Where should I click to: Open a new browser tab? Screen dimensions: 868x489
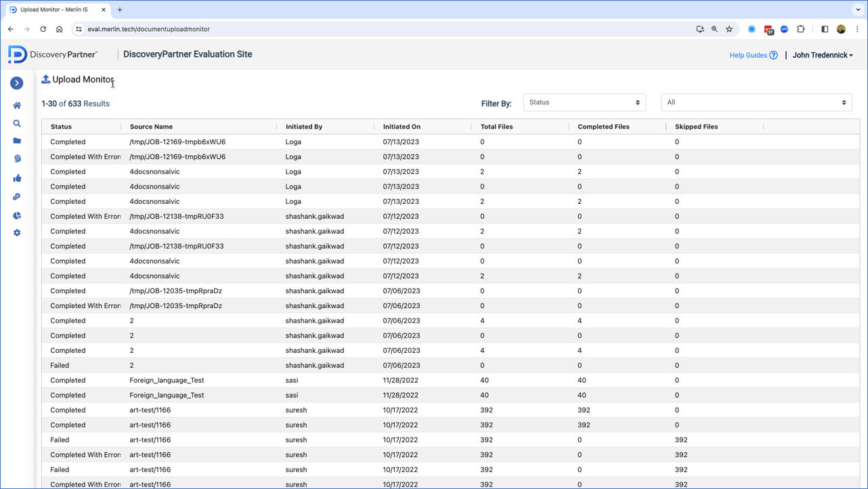pyautogui.click(x=120, y=9)
